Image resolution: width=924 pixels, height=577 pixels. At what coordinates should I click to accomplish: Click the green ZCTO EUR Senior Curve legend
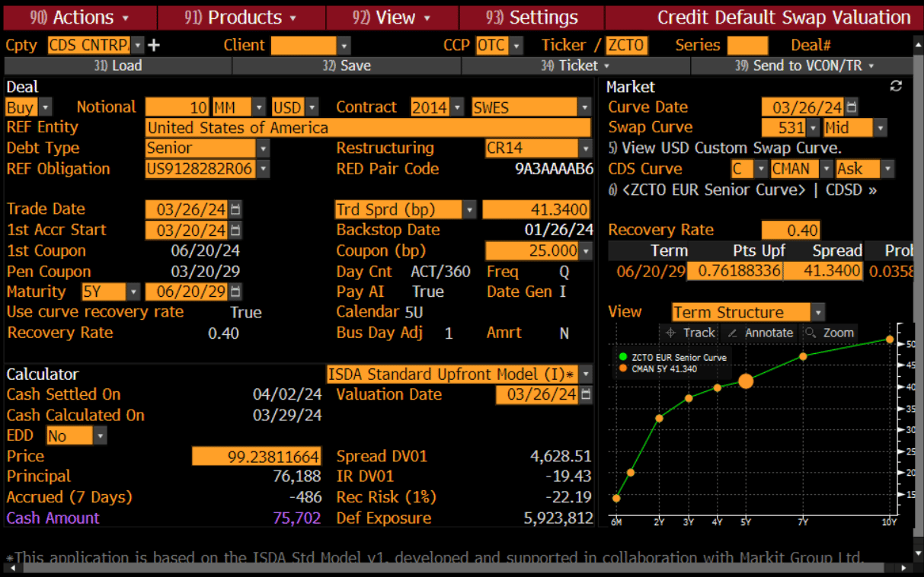click(673, 357)
